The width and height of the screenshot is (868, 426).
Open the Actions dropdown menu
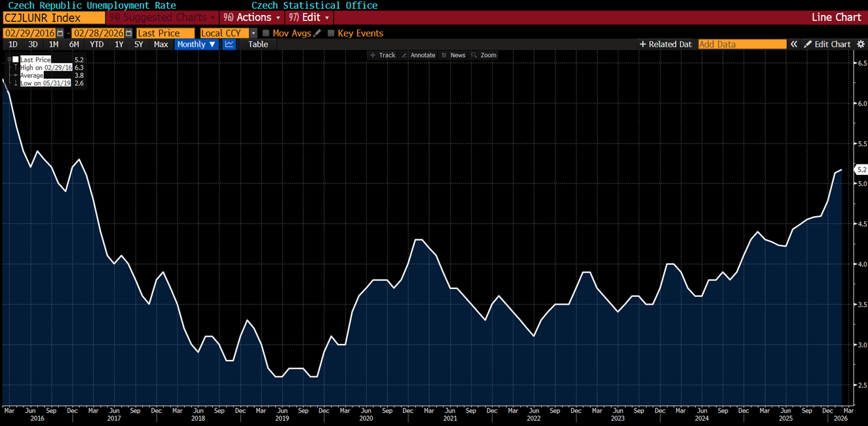(x=252, y=17)
